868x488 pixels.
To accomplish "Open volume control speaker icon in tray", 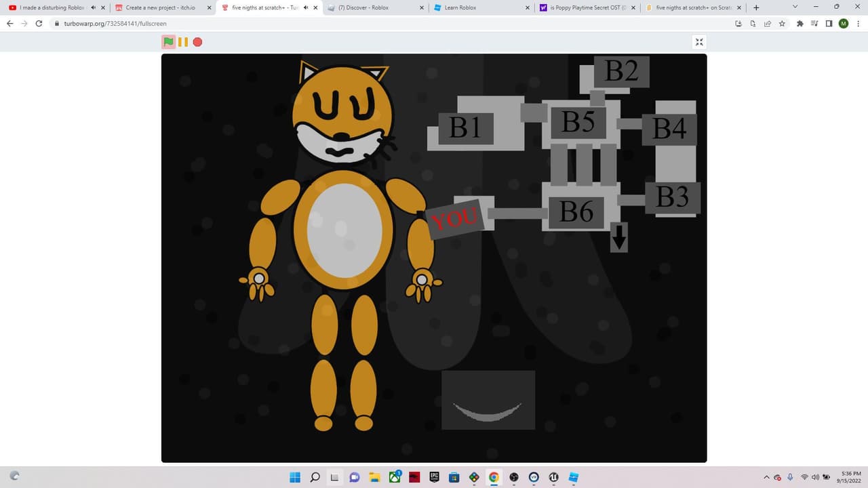I will point(815,477).
